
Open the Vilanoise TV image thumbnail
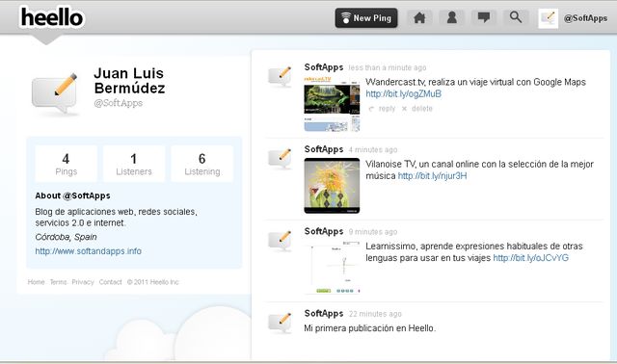332,186
